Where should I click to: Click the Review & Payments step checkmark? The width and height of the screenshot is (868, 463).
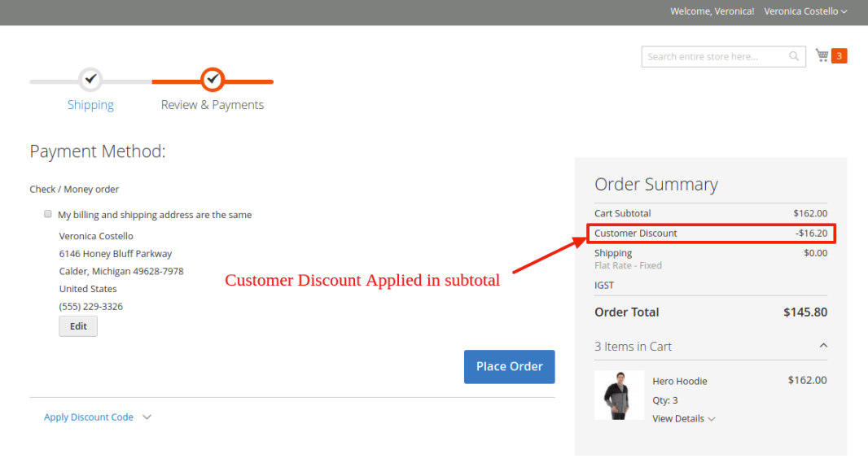pyautogui.click(x=213, y=80)
